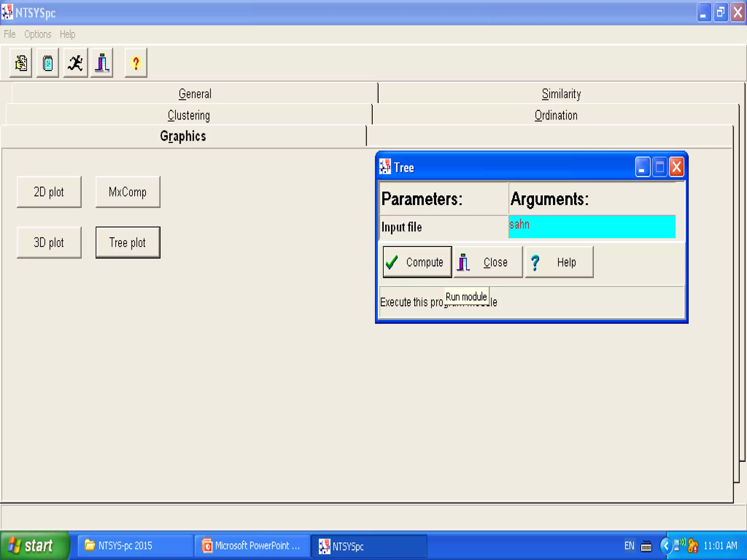Open the Ordination tab
The height and width of the screenshot is (560, 747).
tap(556, 116)
